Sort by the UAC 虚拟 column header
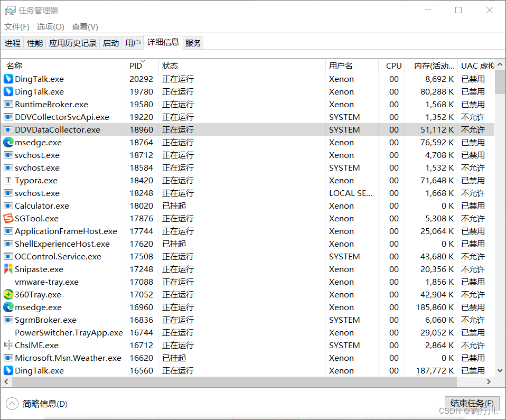The width and height of the screenshot is (506, 420). click(476, 66)
